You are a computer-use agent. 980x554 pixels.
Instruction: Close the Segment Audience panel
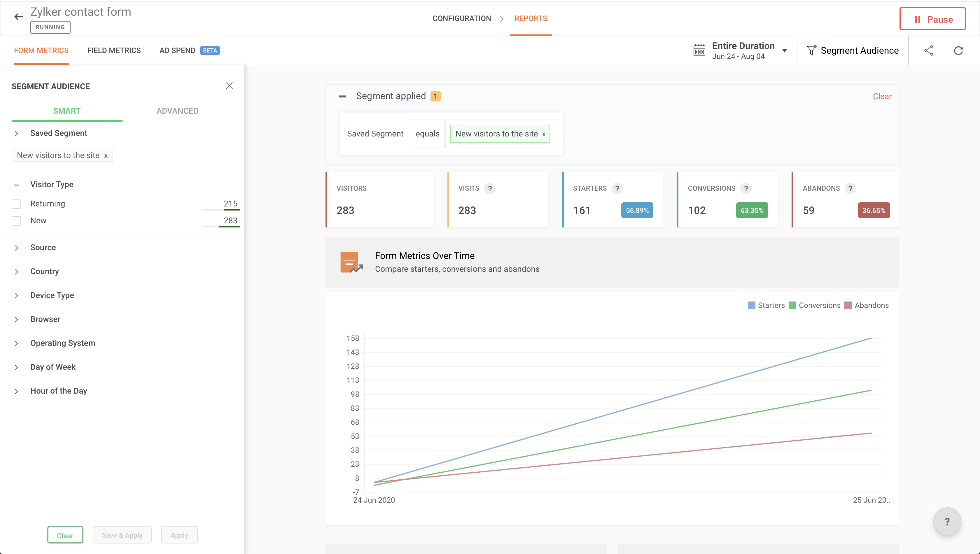229,86
